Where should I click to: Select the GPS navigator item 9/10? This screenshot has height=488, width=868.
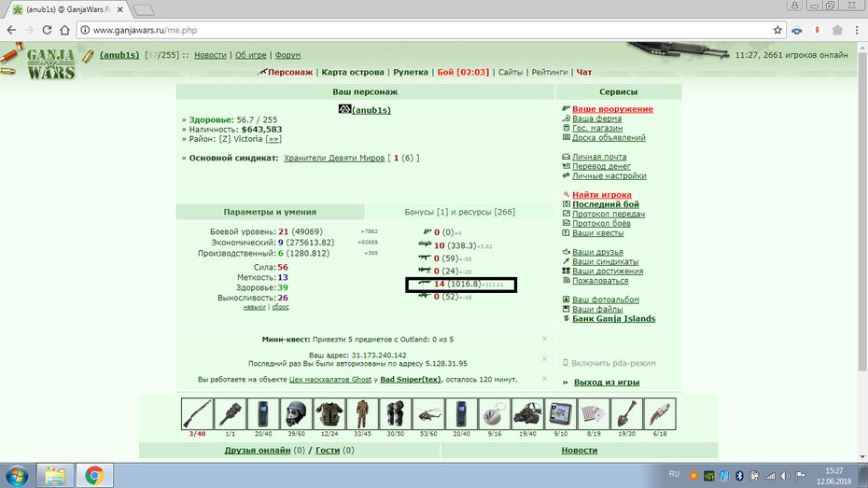(x=560, y=413)
